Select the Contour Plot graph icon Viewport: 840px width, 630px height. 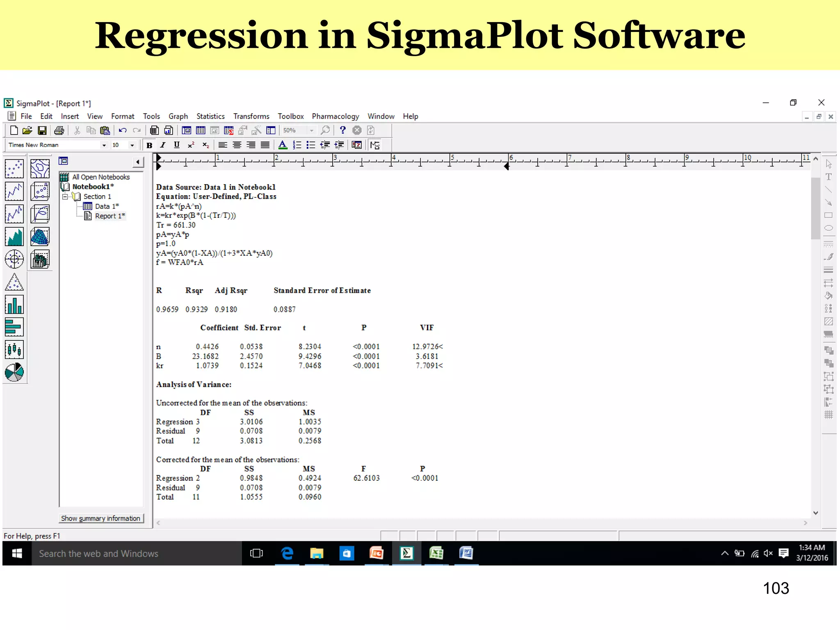click(40, 169)
